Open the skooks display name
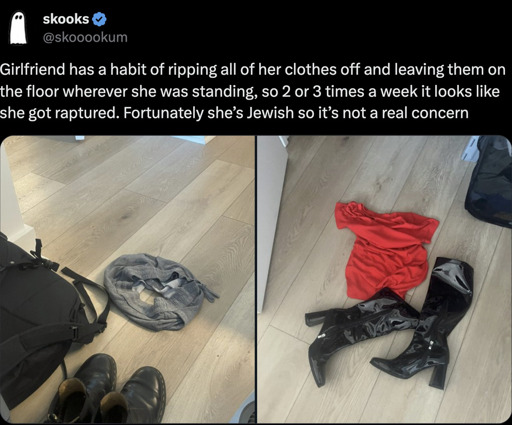The image size is (512, 425). [x=66, y=19]
